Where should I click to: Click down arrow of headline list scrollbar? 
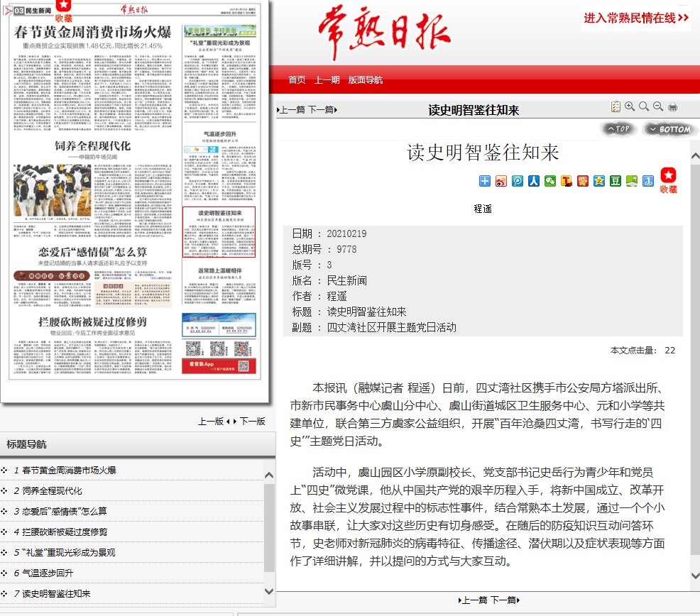[269, 591]
